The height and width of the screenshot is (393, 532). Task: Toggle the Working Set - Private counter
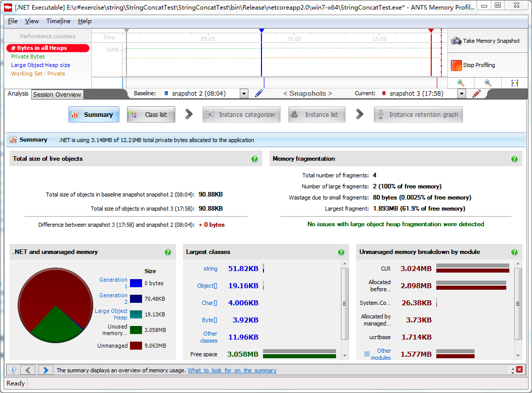pos(38,74)
